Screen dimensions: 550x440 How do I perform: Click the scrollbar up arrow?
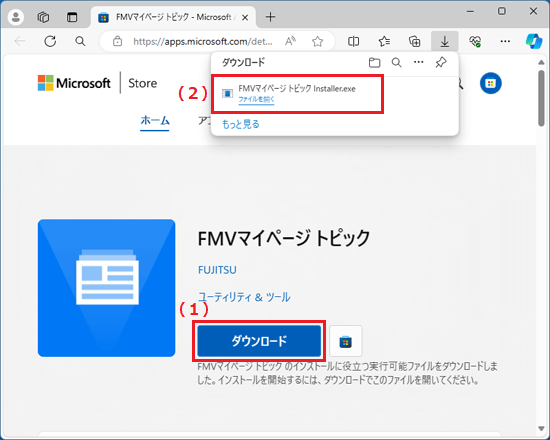541,62
